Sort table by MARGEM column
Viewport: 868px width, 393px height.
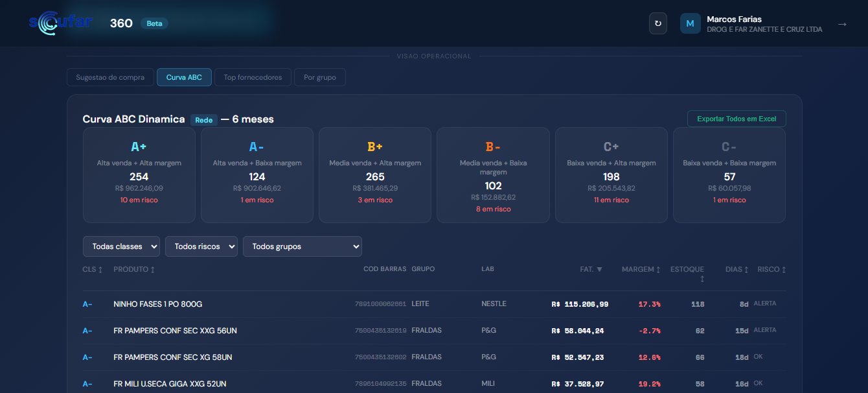[641, 269]
